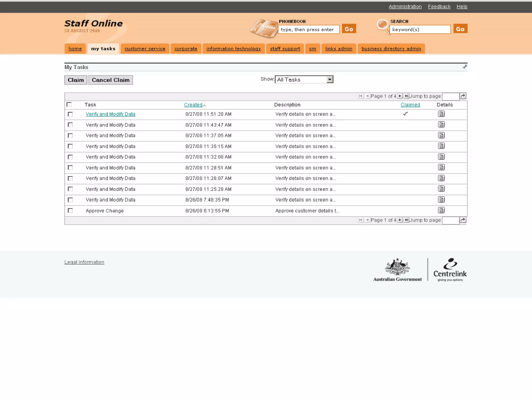Viewport: 532px width, 399px height.
Task: Check the box for Approve Change task
Action: pos(70,210)
